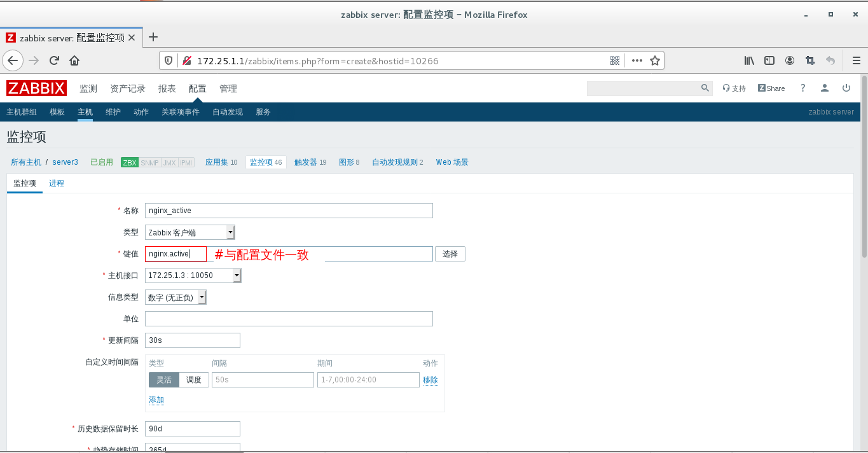This screenshot has width=868, height=453.
Task: Open 图形 8 link
Action: (349, 162)
